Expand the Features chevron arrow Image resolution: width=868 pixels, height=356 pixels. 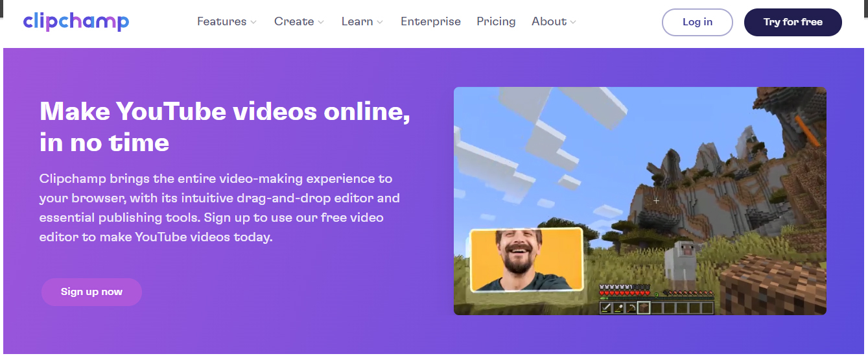(253, 23)
